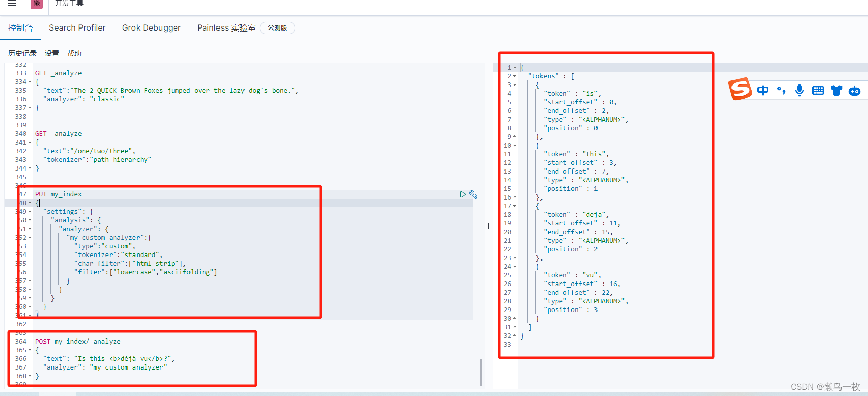The image size is (868, 396).
Task: Run the PUT my_index request
Action: (463, 194)
